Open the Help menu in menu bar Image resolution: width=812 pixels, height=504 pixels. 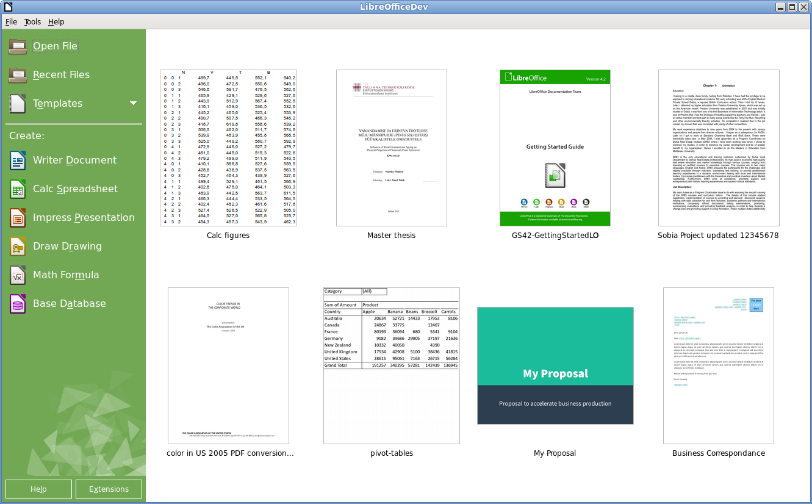pyautogui.click(x=56, y=22)
